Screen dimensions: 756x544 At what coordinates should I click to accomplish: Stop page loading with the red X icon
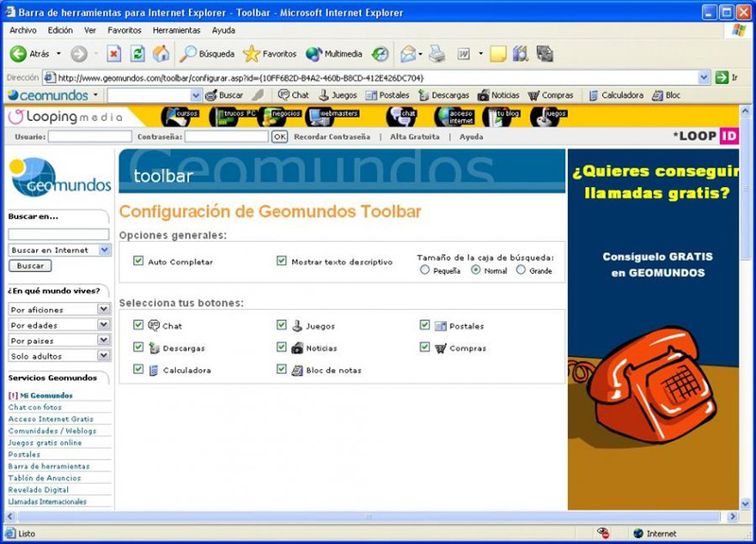point(113,54)
